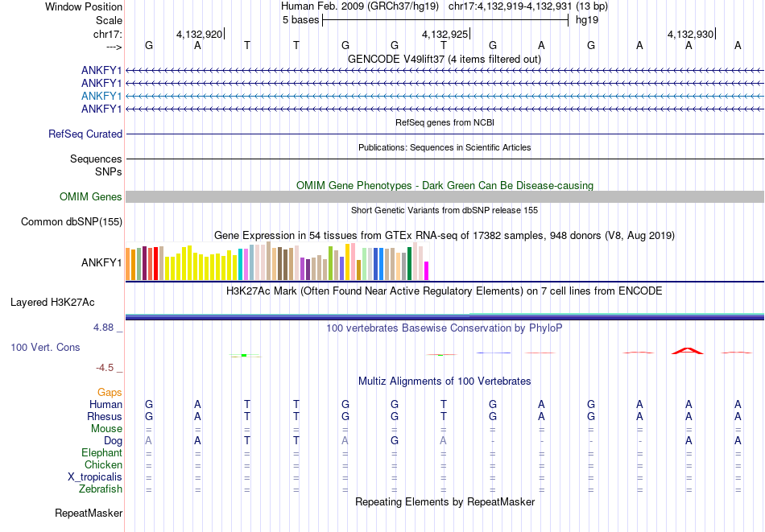The image size is (765, 532).
Task: Select the Mouse alignment row label
Action: [x=106, y=429]
